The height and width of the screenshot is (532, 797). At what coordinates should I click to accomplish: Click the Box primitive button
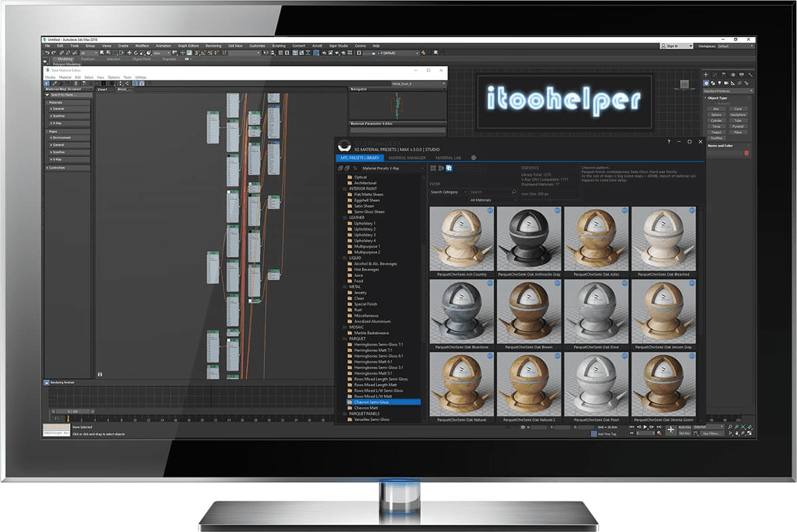[x=716, y=109]
